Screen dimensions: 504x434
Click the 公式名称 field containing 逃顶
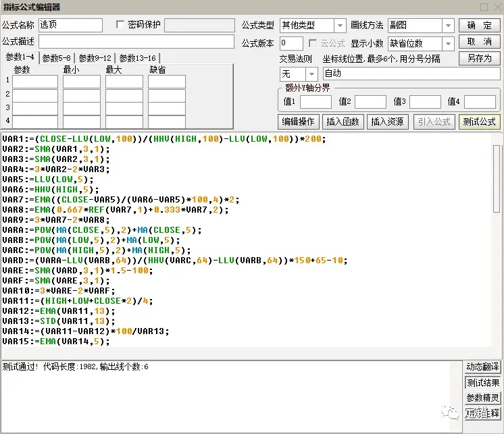tap(70, 25)
